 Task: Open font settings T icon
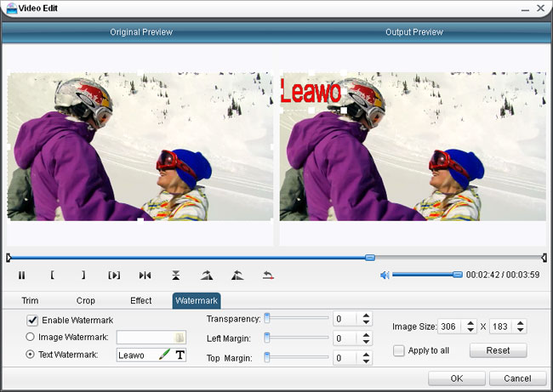pos(180,355)
